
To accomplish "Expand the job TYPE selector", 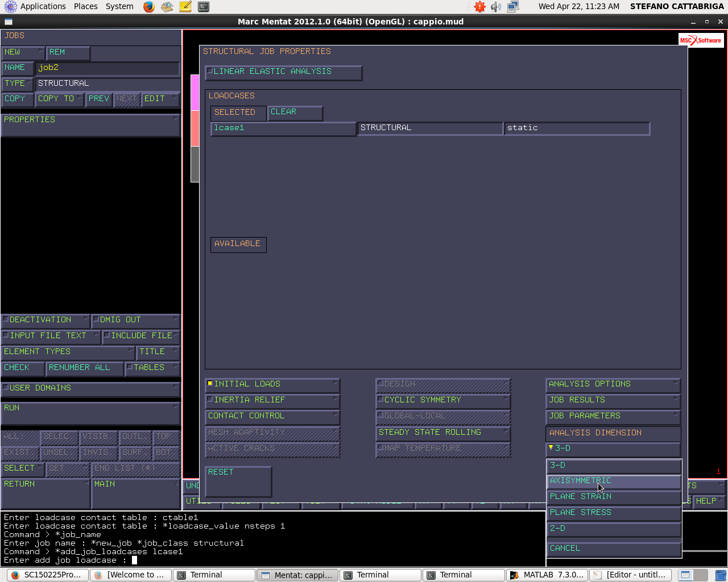I will point(17,84).
